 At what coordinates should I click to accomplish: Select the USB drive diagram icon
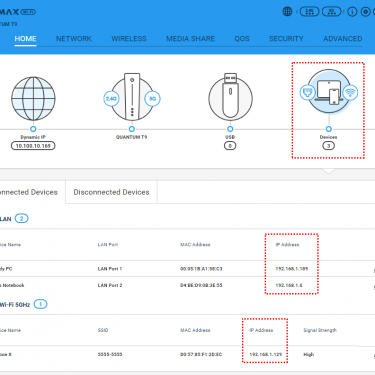click(x=230, y=97)
